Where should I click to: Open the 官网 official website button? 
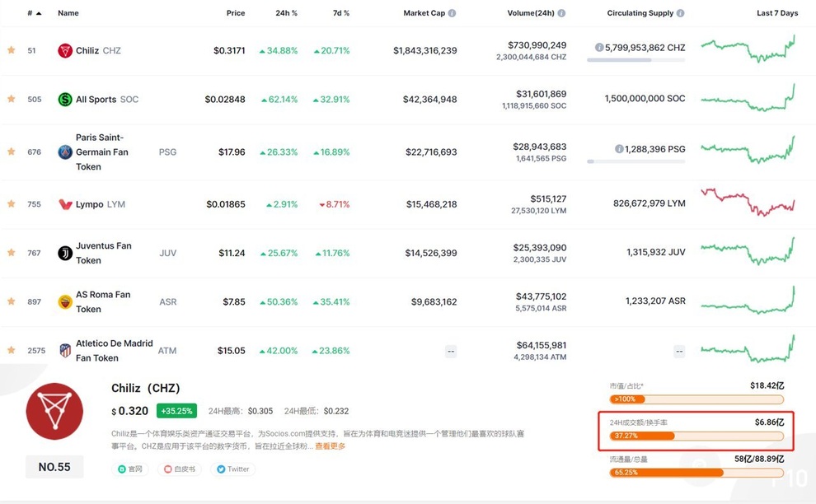pyautogui.click(x=130, y=469)
